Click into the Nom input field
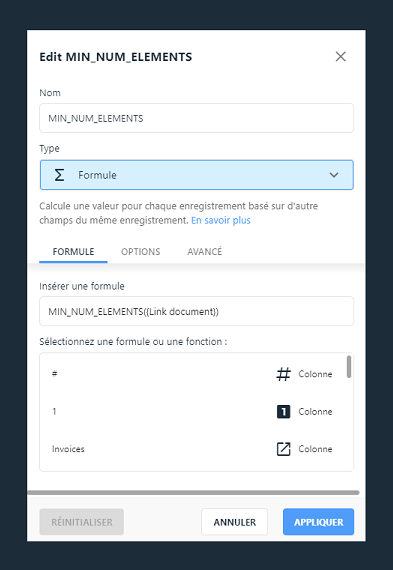Image resolution: width=393 pixels, height=570 pixels. tap(196, 118)
